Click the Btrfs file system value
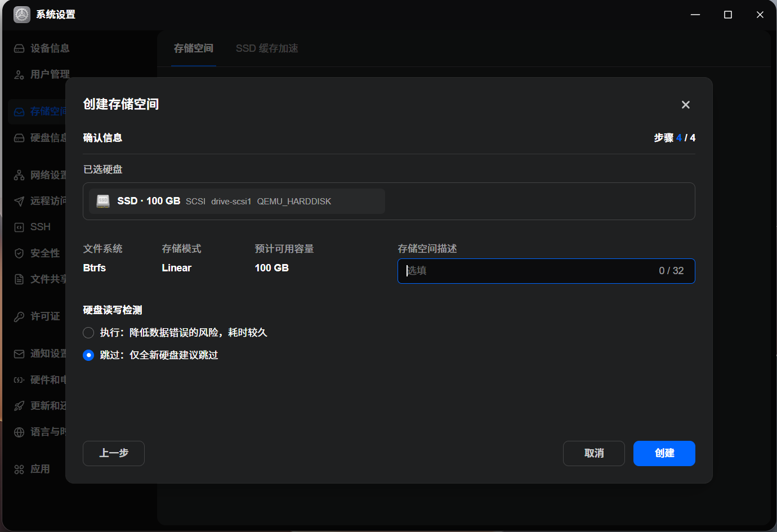This screenshot has width=777, height=532. (95, 268)
